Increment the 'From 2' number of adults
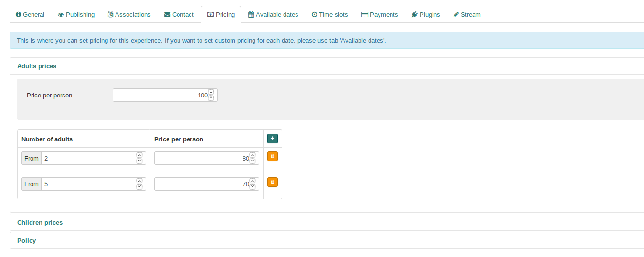Screen dimensions: 644x257 click(x=139, y=155)
